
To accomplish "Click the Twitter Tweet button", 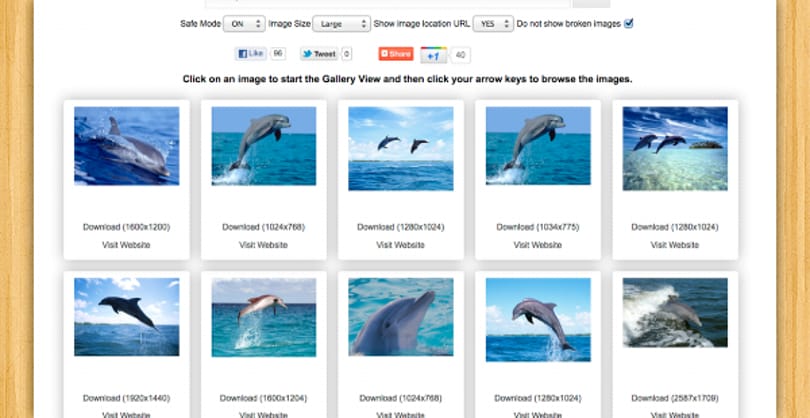I will pos(319,54).
